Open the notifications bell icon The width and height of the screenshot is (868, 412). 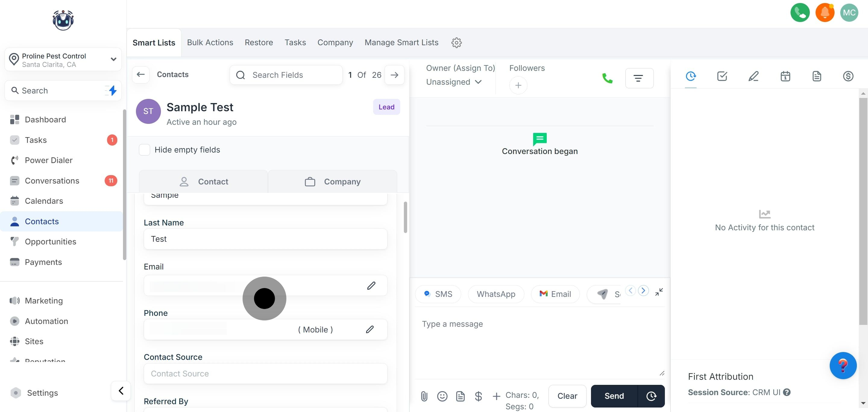click(x=825, y=12)
